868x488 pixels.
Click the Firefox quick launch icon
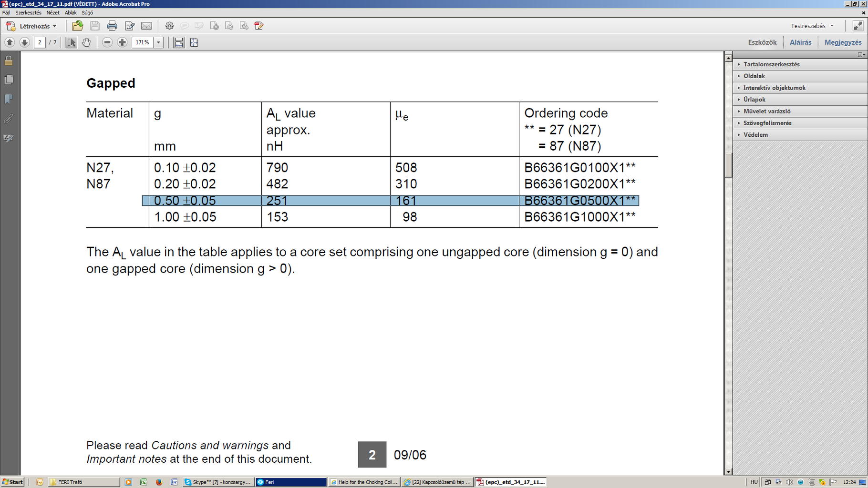[159, 482]
